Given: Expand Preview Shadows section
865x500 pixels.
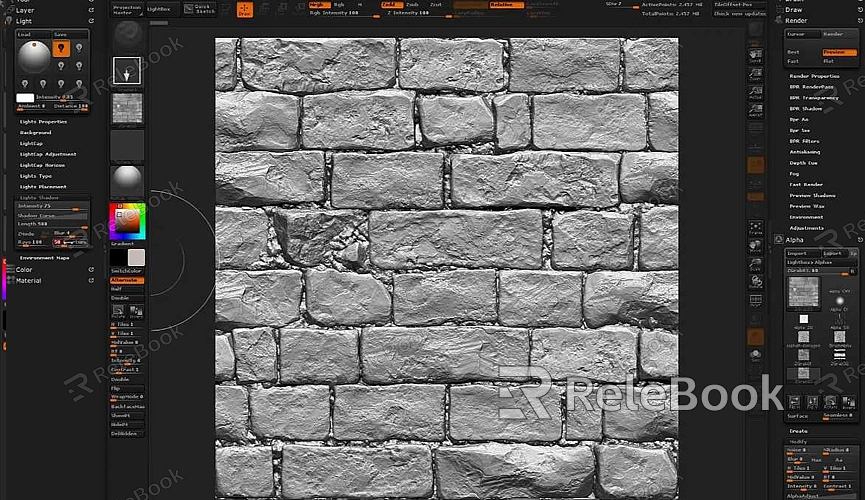Looking at the screenshot, I should (x=812, y=195).
